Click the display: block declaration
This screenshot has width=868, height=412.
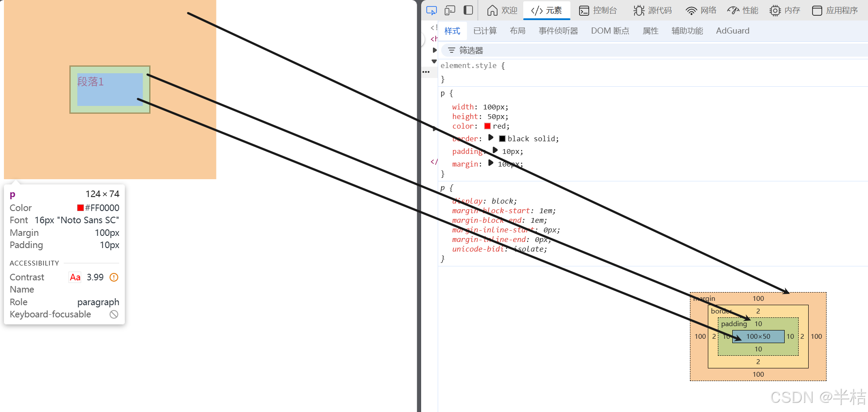[x=484, y=201]
